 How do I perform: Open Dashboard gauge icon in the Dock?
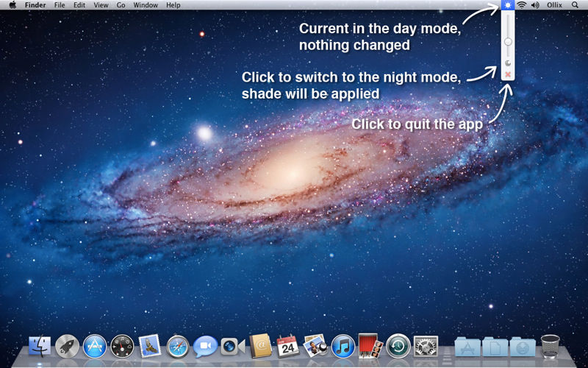(122, 346)
